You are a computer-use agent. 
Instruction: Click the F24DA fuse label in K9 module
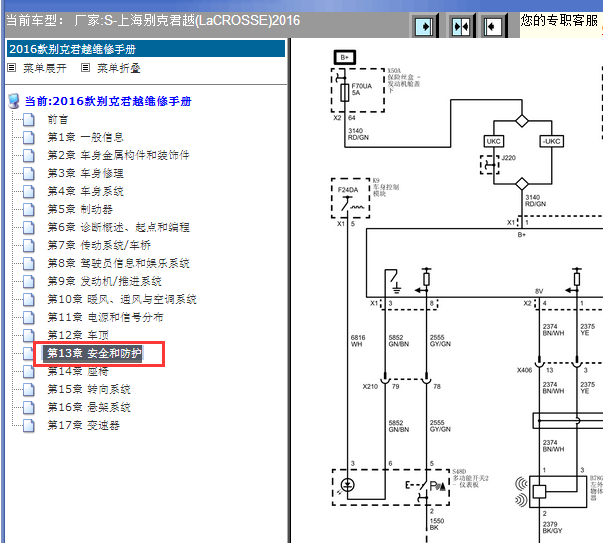tap(348, 190)
